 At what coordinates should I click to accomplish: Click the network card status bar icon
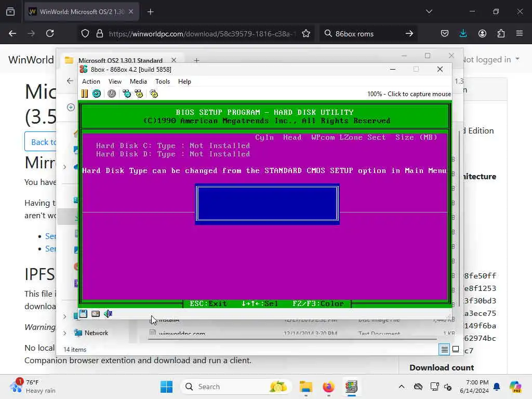(96, 313)
